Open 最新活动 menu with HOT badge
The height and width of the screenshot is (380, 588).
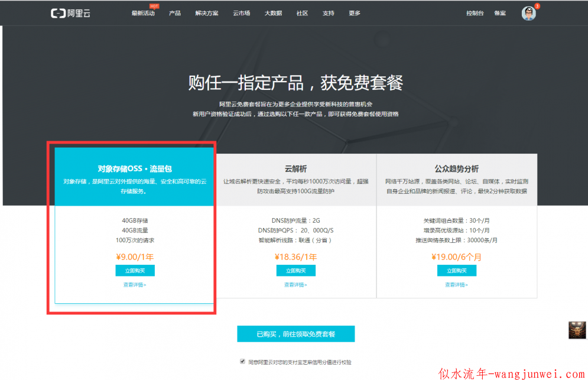tap(143, 13)
